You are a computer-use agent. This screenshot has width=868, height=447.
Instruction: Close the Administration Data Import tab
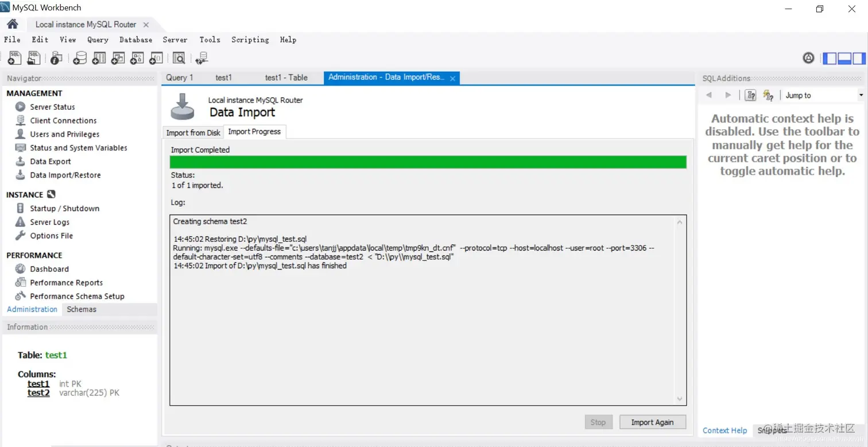pyautogui.click(x=452, y=78)
